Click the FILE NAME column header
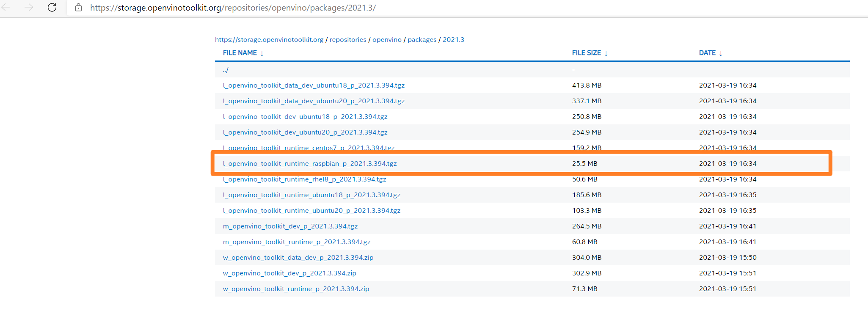The height and width of the screenshot is (330, 868). coord(240,53)
